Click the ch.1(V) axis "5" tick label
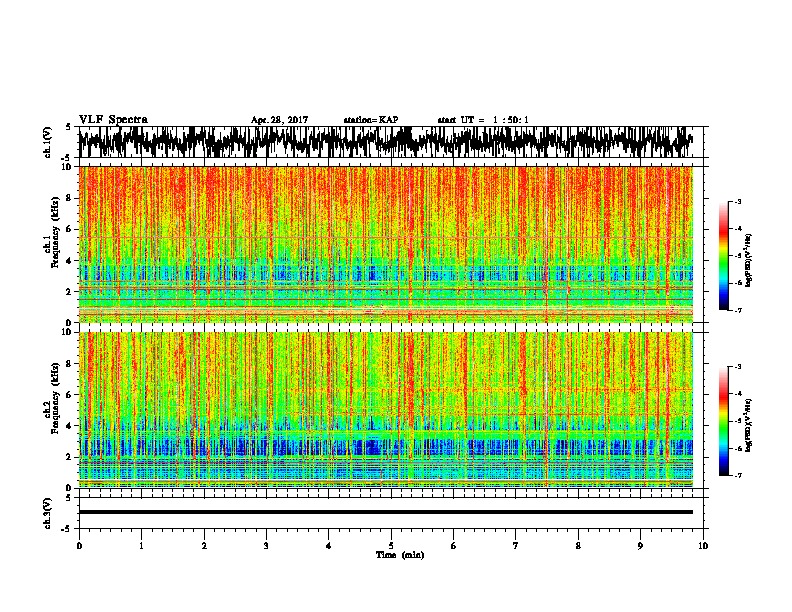Image resolution: width=792 pixels, height=612 pixels. pyautogui.click(x=69, y=127)
